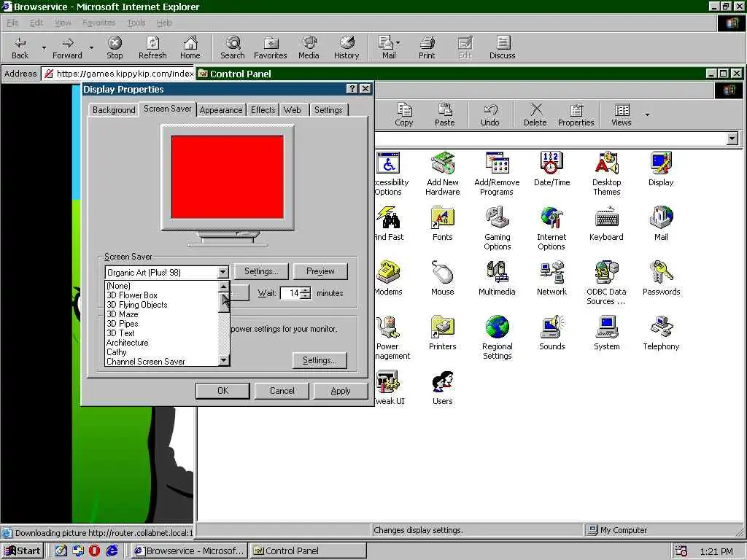Open the System icon
747x560 pixels.
[606, 333]
